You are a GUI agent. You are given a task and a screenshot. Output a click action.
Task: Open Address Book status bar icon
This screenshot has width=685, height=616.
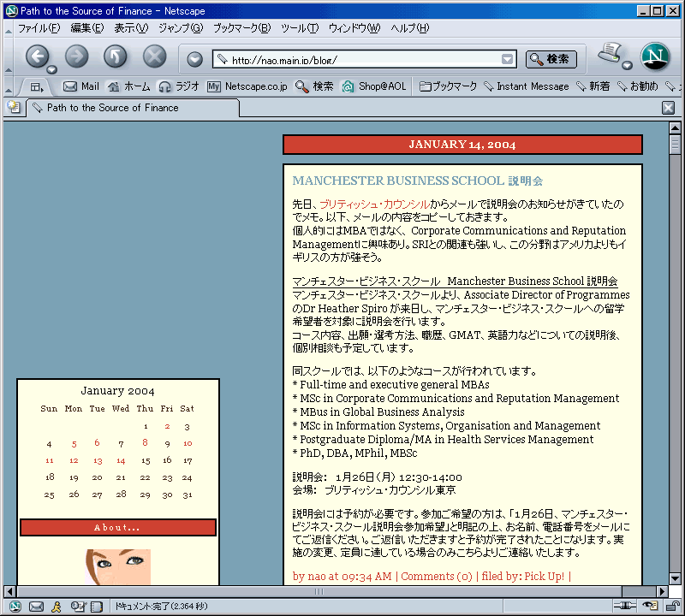[97, 607]
